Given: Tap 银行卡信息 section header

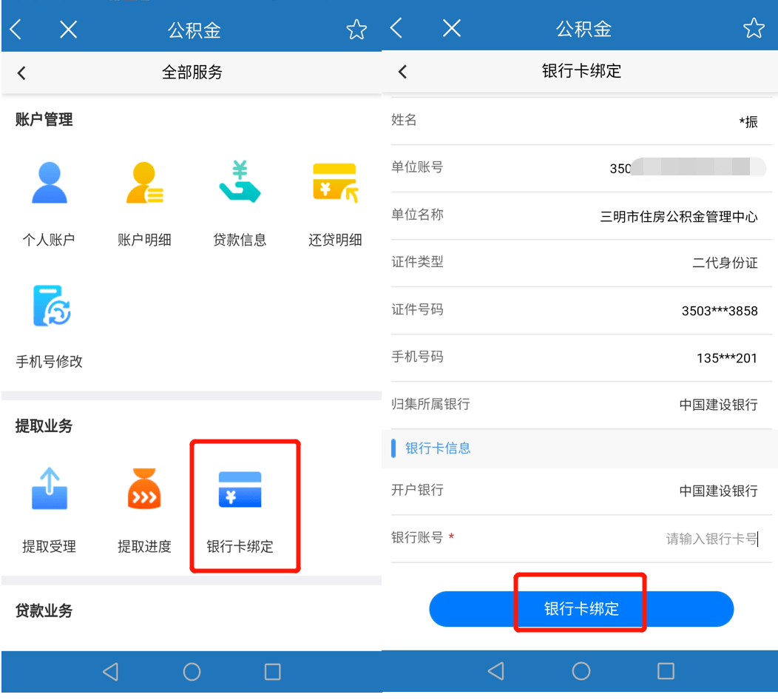Looking at the screenshot, I should (438, 448).
